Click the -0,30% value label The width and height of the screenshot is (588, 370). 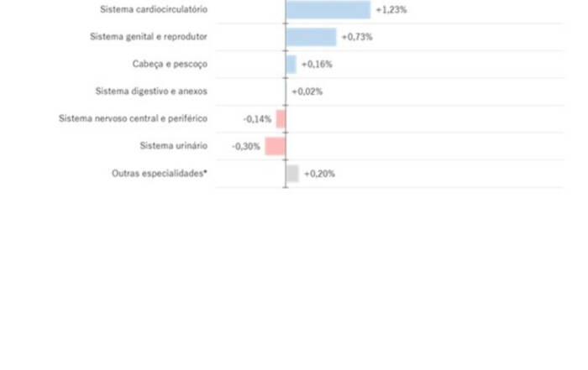coord(246,146)
